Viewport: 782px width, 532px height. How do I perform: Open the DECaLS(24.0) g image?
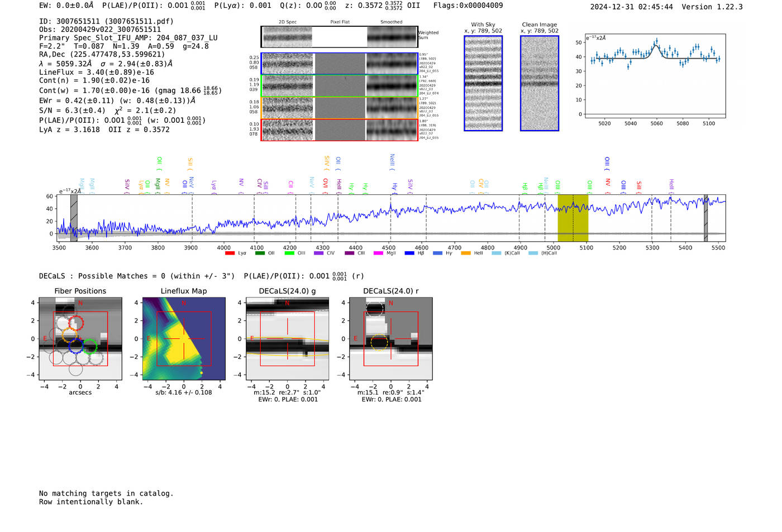tap(288, 339)
